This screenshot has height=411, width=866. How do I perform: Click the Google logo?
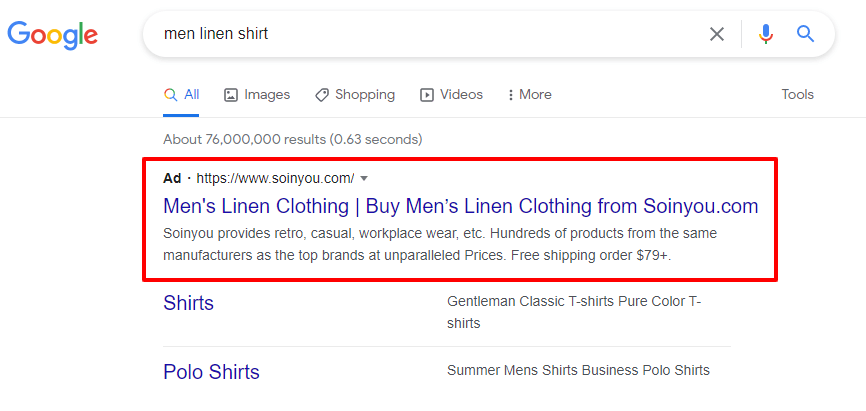coord(52,35)
